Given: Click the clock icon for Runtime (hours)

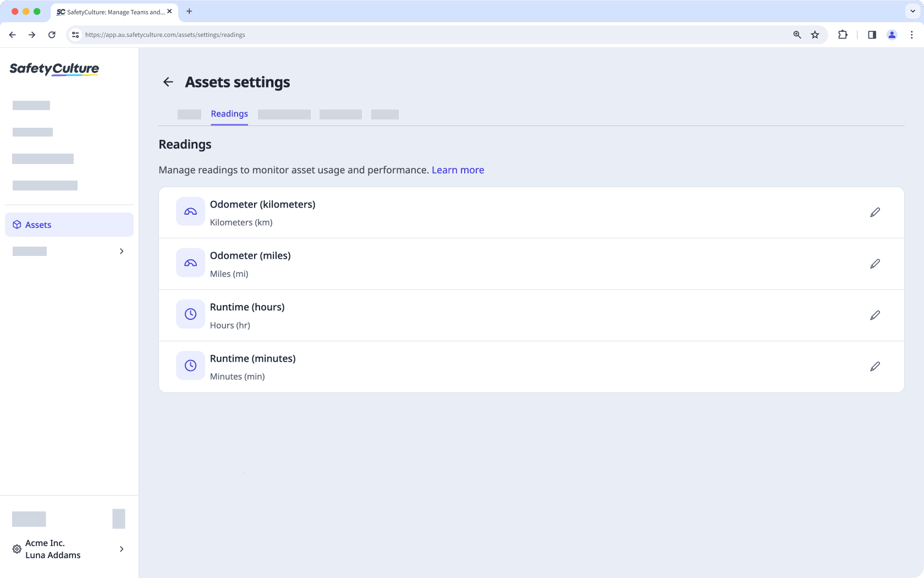Looking at the screenshot, I should [x=190, y=314].
